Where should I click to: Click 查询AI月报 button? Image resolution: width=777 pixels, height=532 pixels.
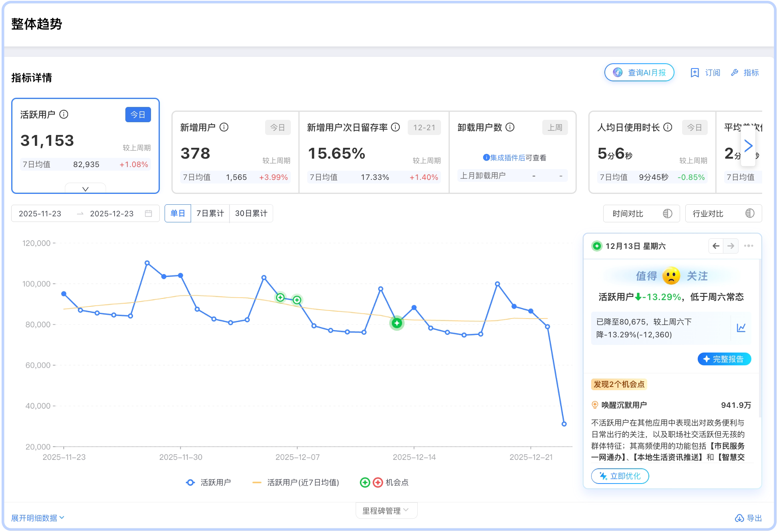(x=639, y=73)
